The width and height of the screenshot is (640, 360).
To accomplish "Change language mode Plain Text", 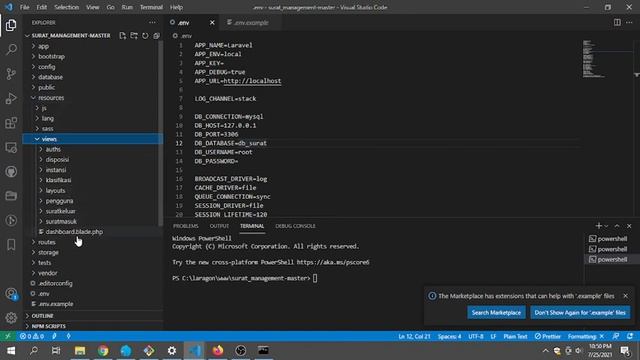I will coord(515,336).
